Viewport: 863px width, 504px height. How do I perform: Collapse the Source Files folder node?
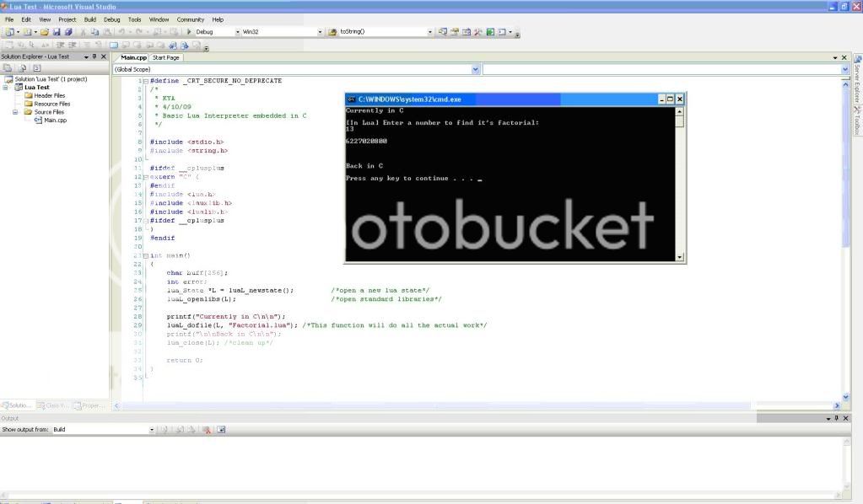pos(16,112)
